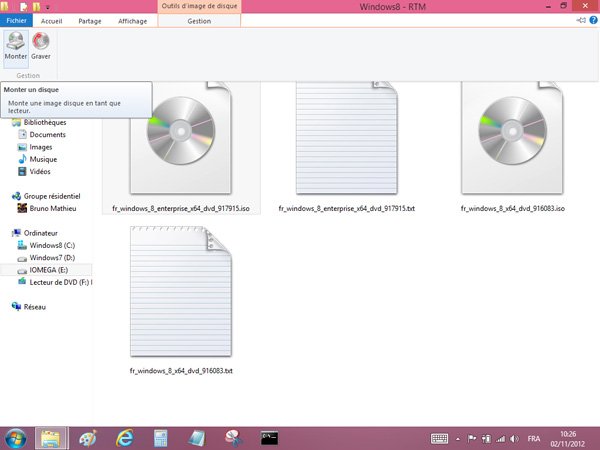Click the Action Center flag icon

point(472,439)
